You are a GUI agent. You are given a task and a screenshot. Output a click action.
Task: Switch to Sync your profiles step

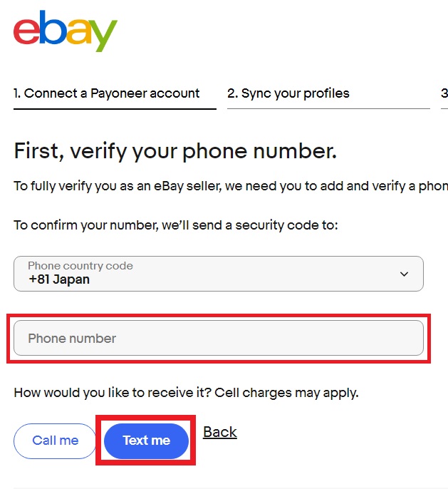[x=288, y=93]
